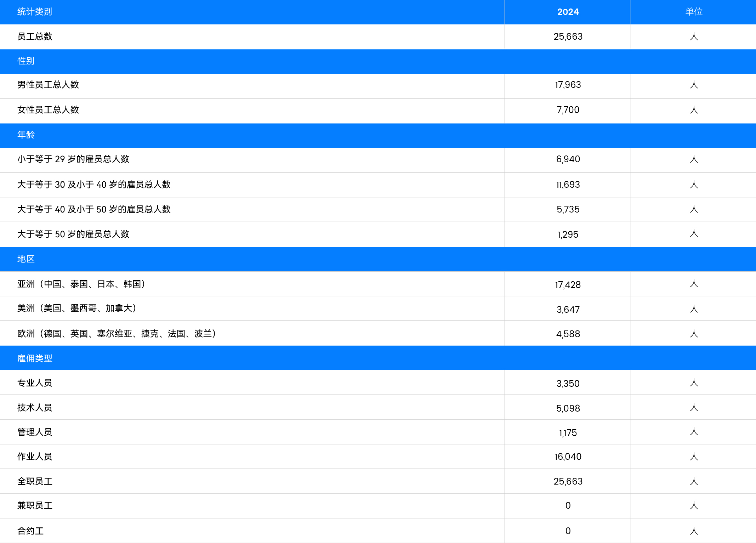Image resolution: width=756 pixels, height=543 pixels.
Task: Select the 地区 section header row
Action: point(26,259)
